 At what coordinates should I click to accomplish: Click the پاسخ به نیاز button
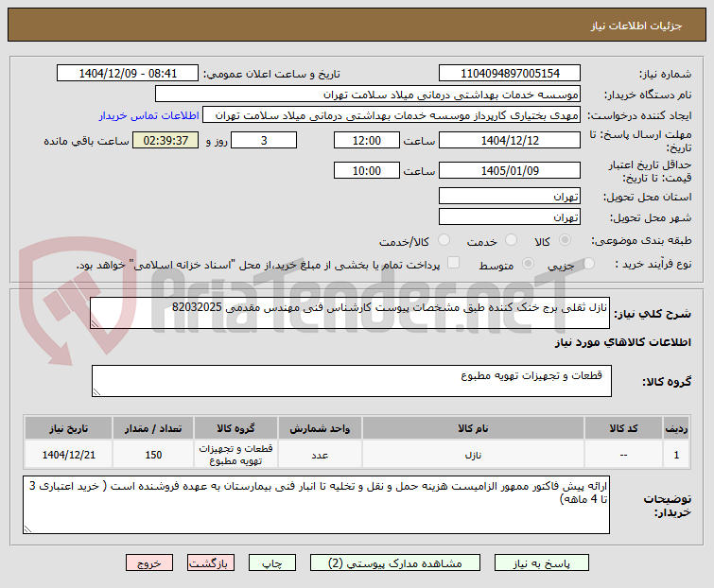pyautogui.click(x=542, y=563)
